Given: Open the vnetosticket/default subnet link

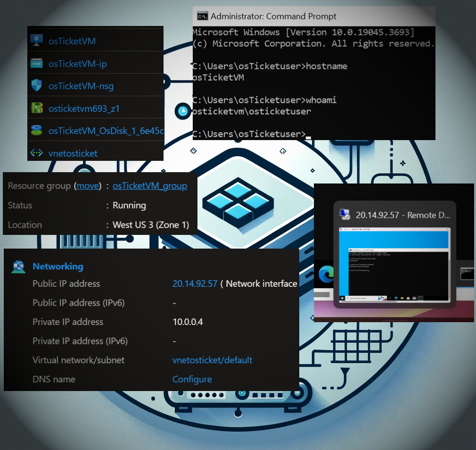Looking at the screenshot, I should tap(212, 360).
